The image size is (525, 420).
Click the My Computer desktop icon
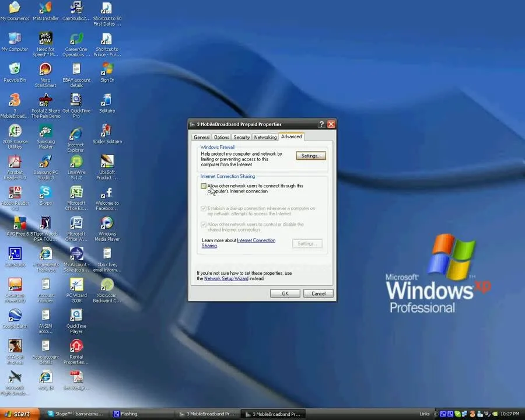(15, 42)
